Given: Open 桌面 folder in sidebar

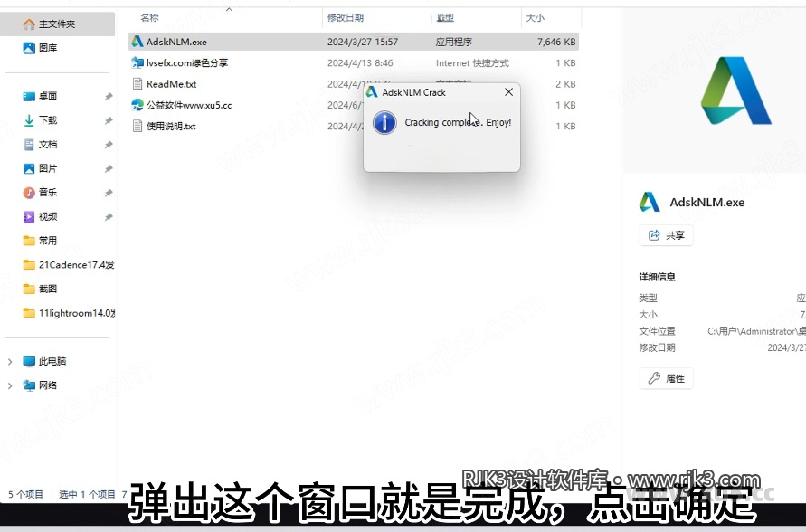Looking at the screenshot, I should [47, 96].
